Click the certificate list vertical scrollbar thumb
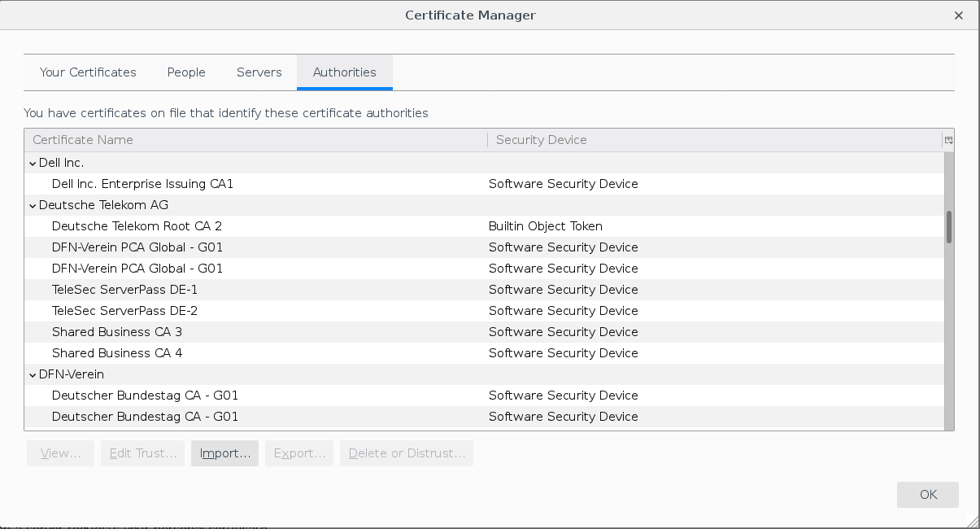Image resolution: width=980 pixels, height=529 pixels. (x=949, y=227)
